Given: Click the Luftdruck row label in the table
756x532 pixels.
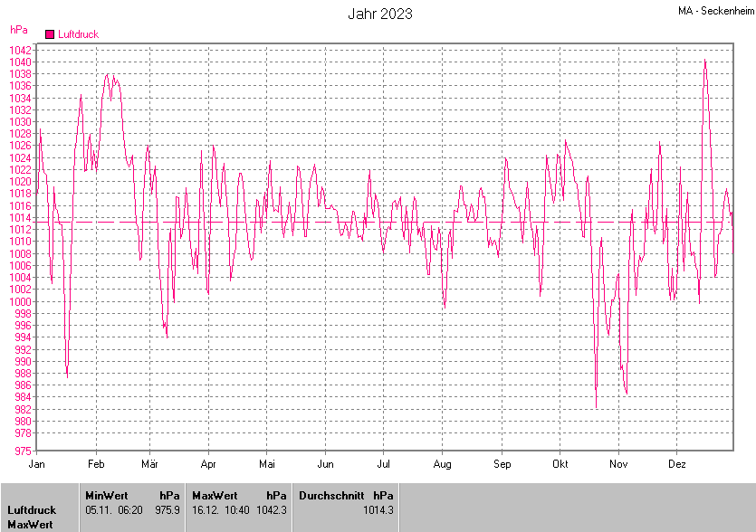Looking at the screenshot, I should point(32,510).
